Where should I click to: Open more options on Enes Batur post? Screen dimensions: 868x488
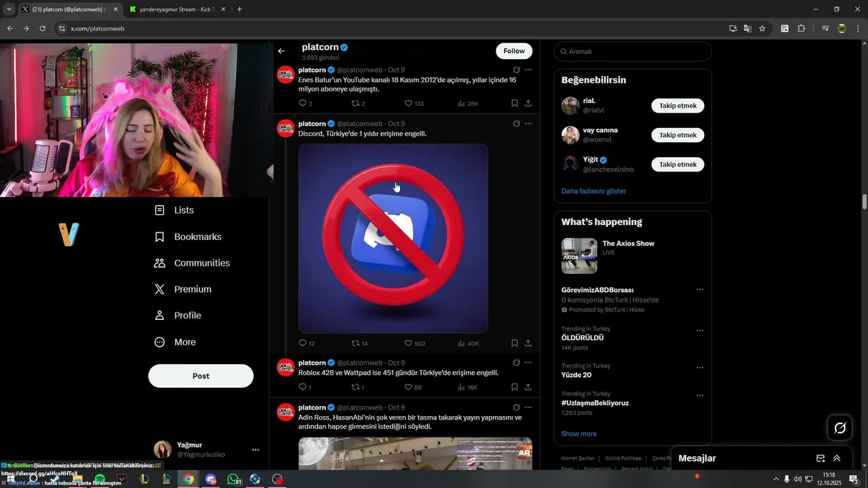(x=528, y=70)
